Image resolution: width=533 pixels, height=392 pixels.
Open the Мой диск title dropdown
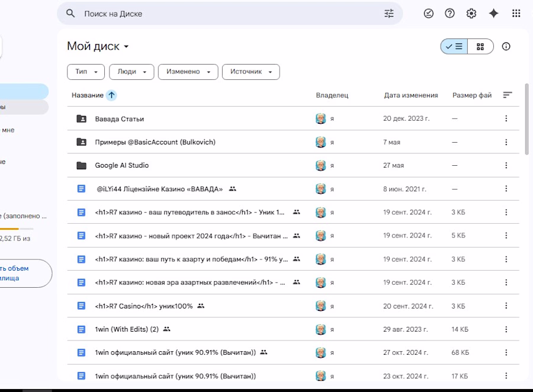pos(98,47)
